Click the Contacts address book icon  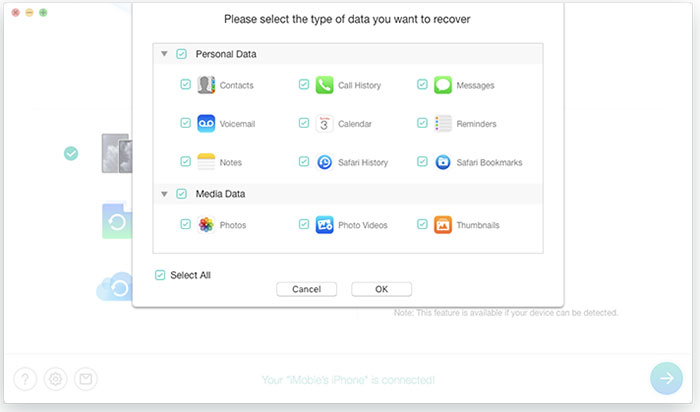[206, 85]
